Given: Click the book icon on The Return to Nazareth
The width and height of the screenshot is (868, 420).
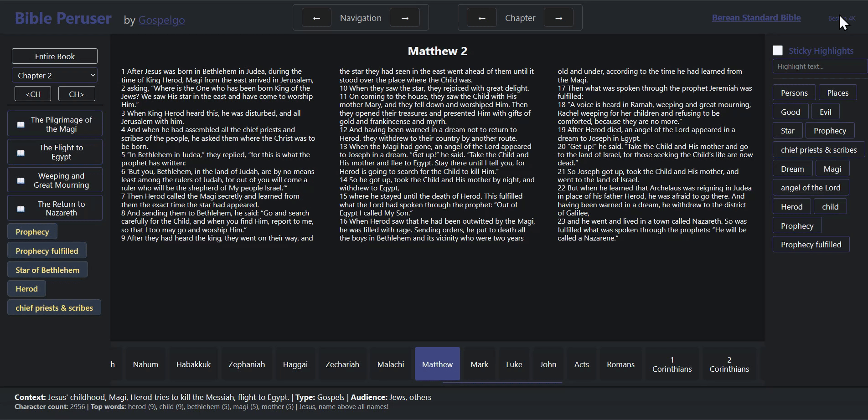Looking at the screenshot, I should tap(21, 209).
